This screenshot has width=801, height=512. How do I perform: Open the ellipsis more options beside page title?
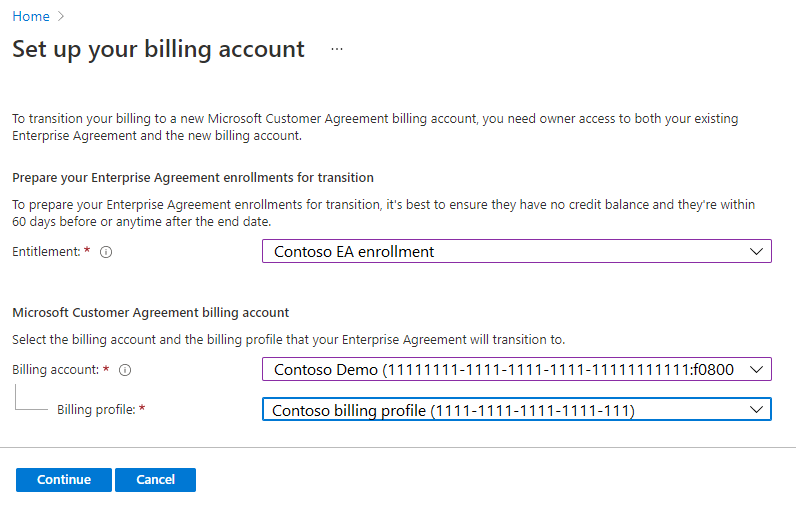(x=337, y=49)
